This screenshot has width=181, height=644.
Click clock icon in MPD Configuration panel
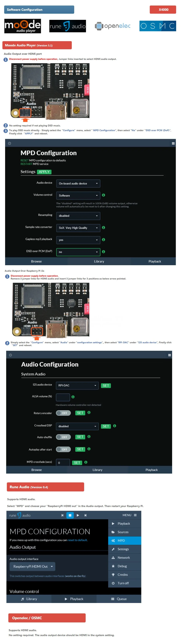pos(9,143)
